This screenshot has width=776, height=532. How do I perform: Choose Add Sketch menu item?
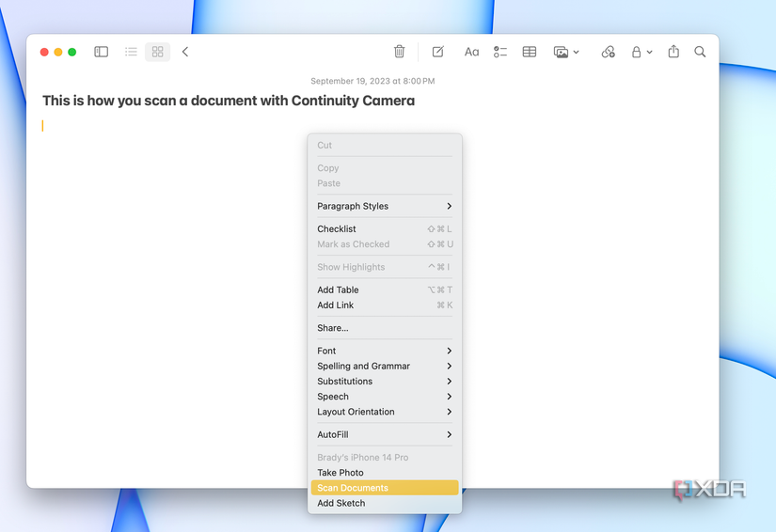(385, 503)
